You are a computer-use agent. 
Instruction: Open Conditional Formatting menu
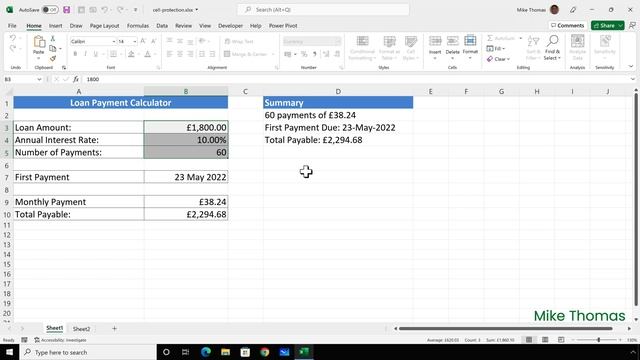tap(362, 48)
